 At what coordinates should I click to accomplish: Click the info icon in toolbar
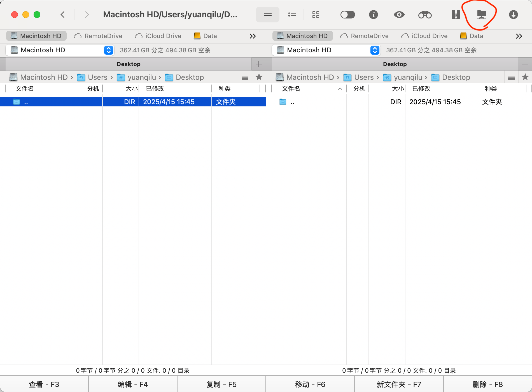pyautogui.click(x=374, y=14)
